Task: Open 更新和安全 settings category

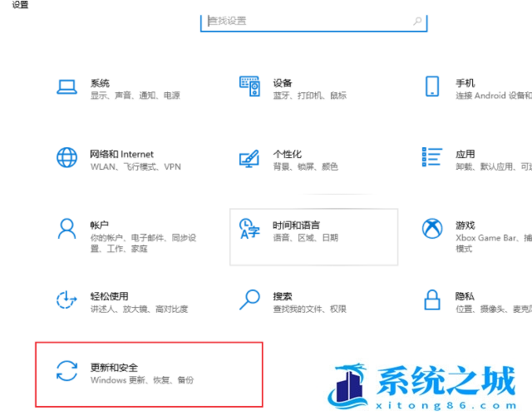Action: point(150,374)
